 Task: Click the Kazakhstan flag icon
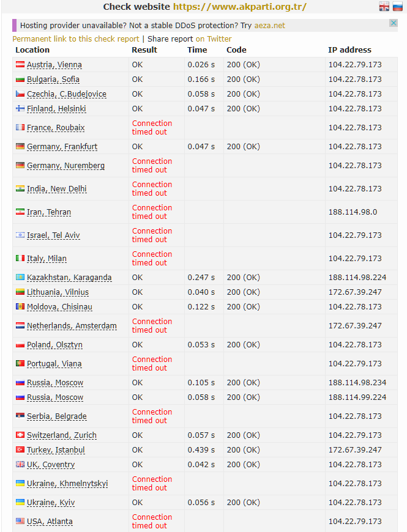coord(20,278)
